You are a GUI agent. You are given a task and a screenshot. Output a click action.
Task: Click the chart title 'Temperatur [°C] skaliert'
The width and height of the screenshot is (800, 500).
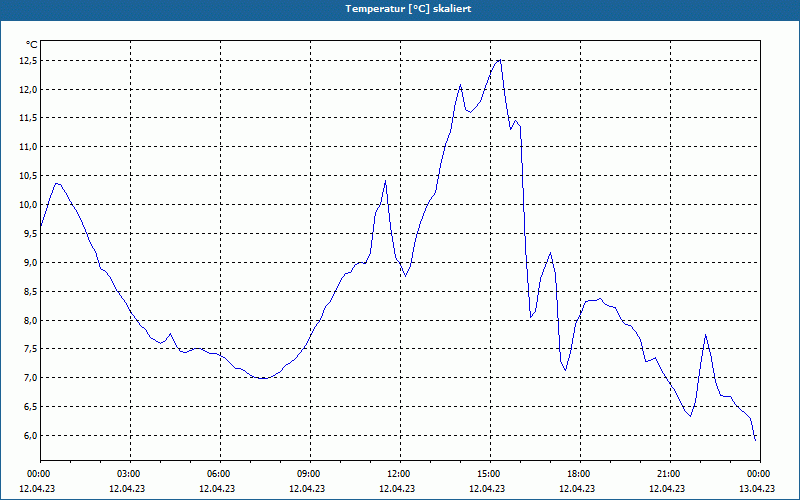click(x=408, y=9)
